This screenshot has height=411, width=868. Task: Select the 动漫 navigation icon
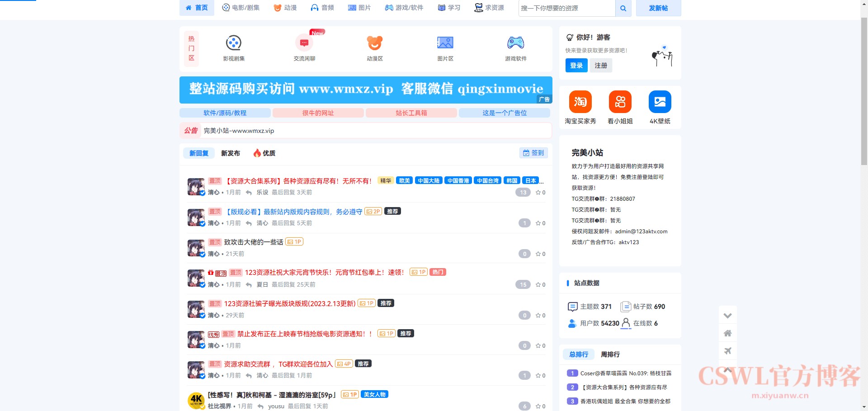(277, 7)
